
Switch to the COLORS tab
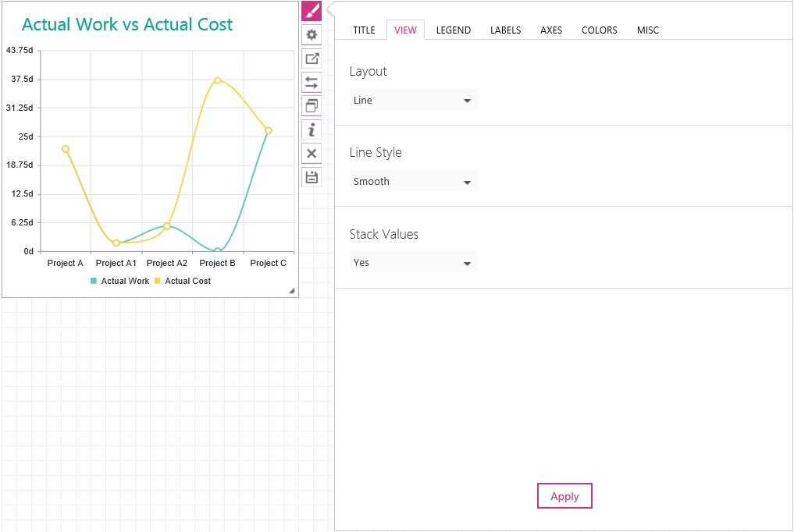coord(600,30)
